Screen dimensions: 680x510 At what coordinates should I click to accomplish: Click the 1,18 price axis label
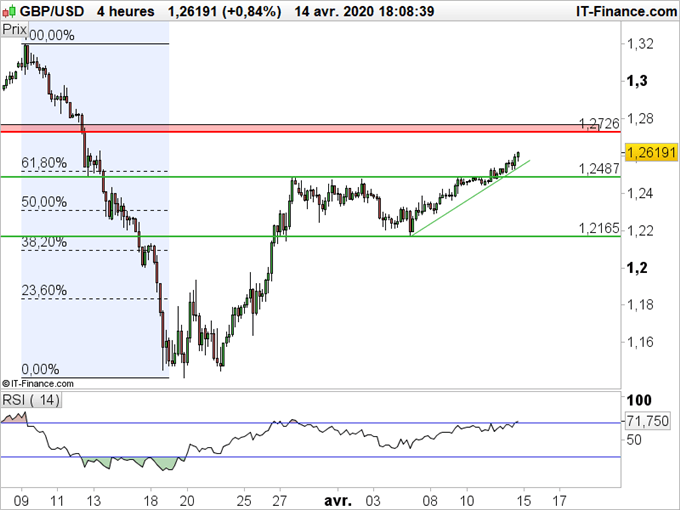click(640, 304)
